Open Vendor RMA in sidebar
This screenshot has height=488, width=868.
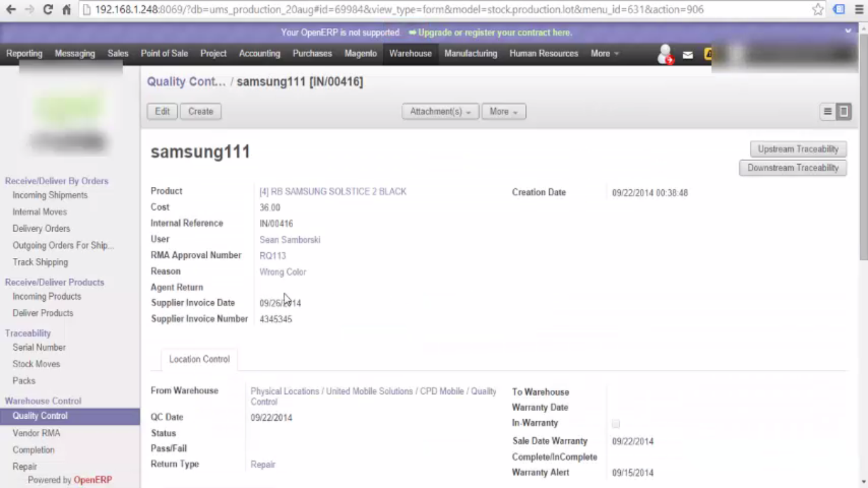[36, 433]
